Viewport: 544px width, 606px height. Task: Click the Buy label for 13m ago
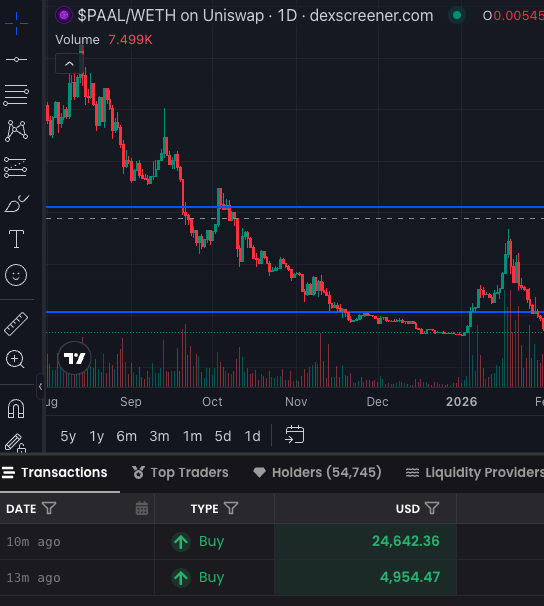coord(211,577)
